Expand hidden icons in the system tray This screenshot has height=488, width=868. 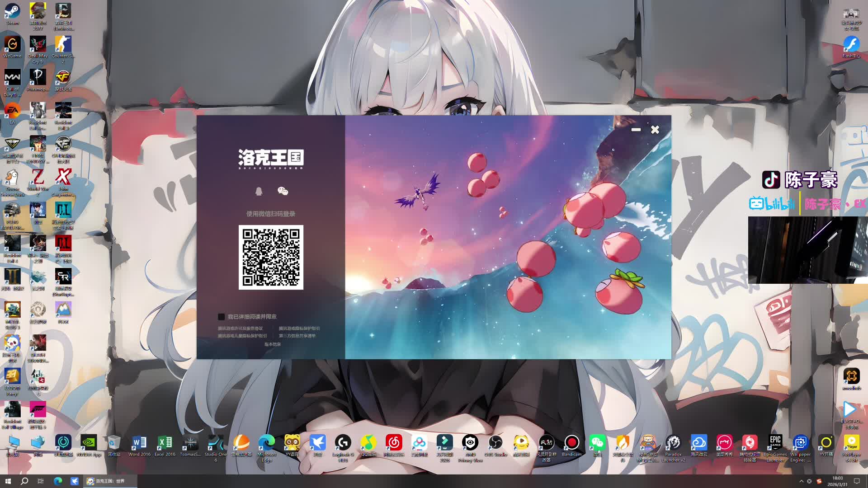[x=802, y=480]
